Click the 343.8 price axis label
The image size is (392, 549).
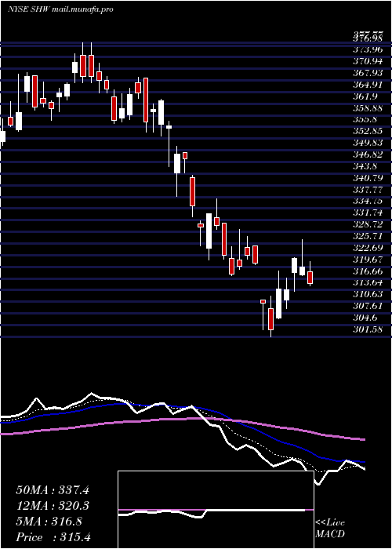[365, 166]
